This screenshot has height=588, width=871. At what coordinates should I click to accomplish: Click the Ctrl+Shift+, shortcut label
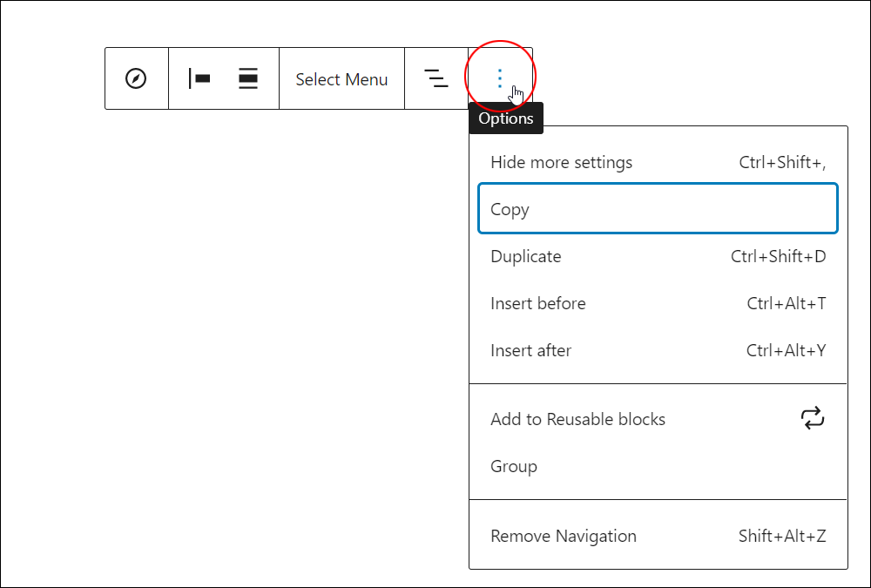coord(782,162)
